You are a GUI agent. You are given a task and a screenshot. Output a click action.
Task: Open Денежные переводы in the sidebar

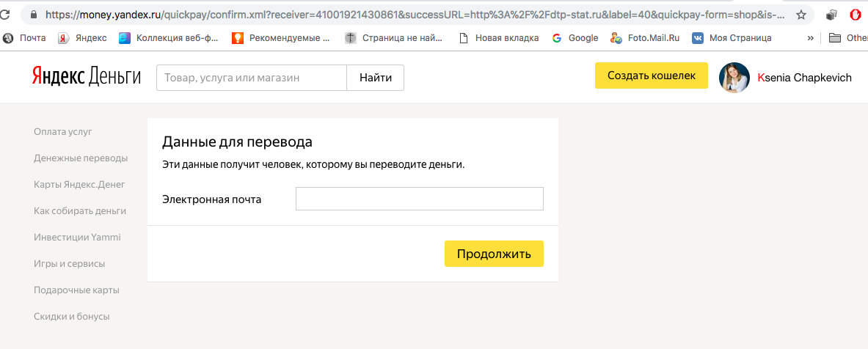click(x=81, y=158)
